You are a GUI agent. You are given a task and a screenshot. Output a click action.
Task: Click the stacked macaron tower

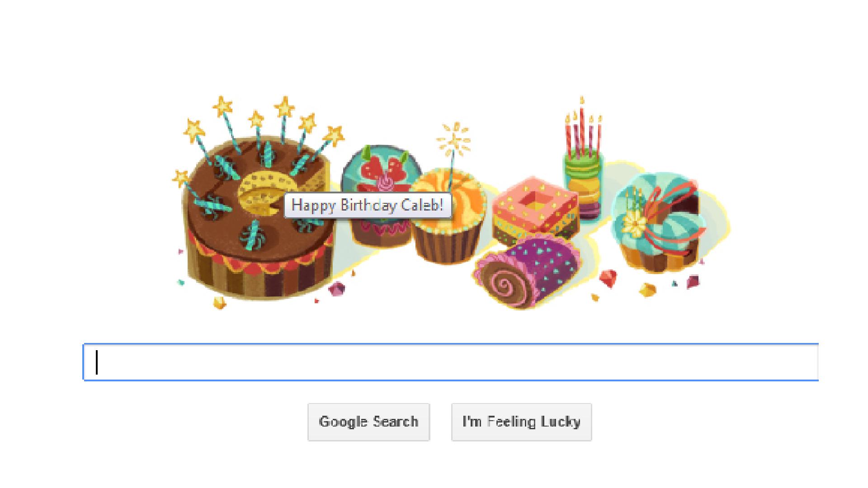point(584,185)
